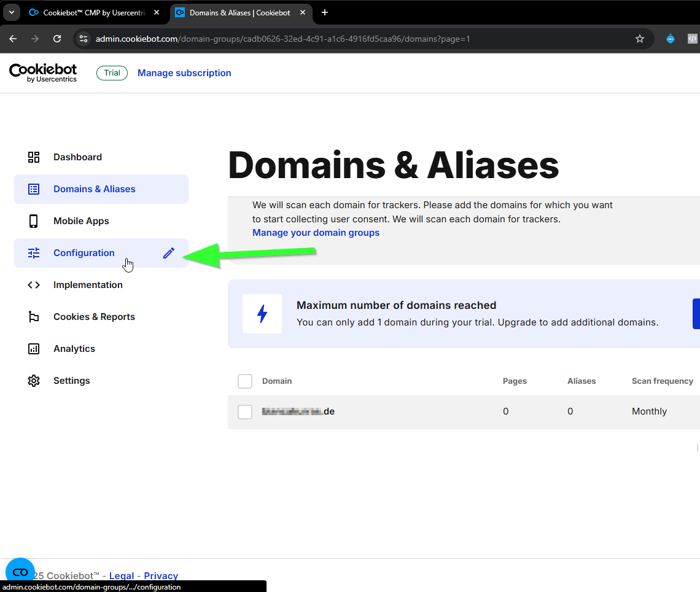The width and height of the screenshot is (700, 592).
Task: Click the Domains & Aliases list icon
Action: (x=34, y=189)
